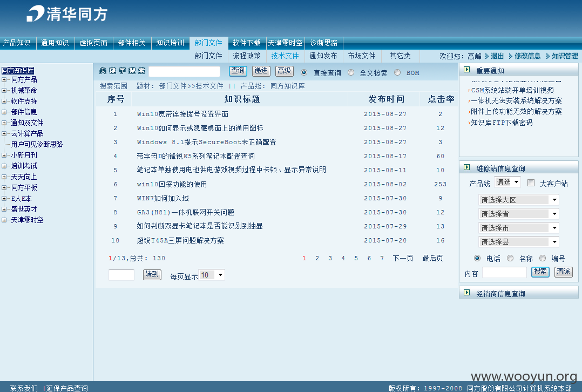This screenshot has width=582, height=392.
Task: Click the 递进 button
Action: tap(261, 71)
